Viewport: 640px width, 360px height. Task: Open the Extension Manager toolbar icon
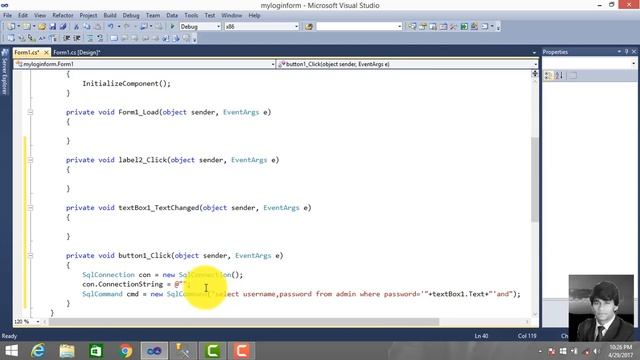pos(474,27)
